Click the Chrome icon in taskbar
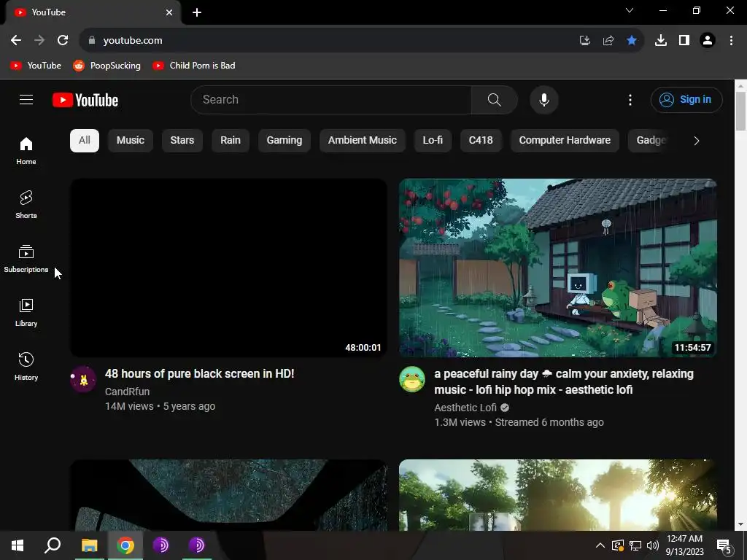Viewport: 747px width, 560px height. [x=125, y=545]
